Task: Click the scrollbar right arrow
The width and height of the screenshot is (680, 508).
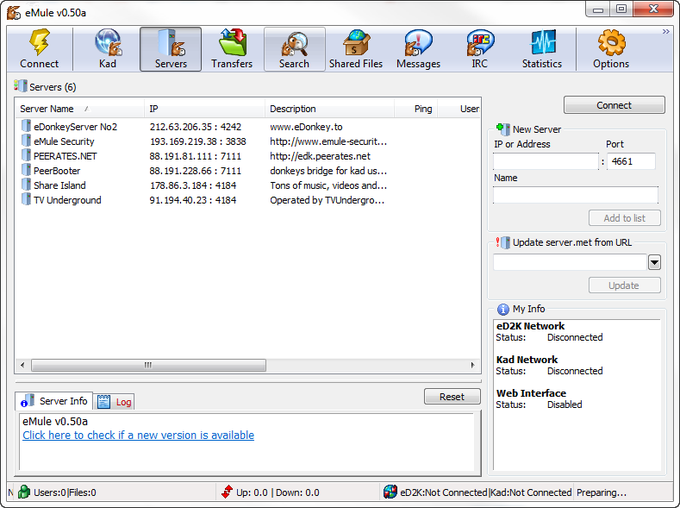Action: pos(473,365)
